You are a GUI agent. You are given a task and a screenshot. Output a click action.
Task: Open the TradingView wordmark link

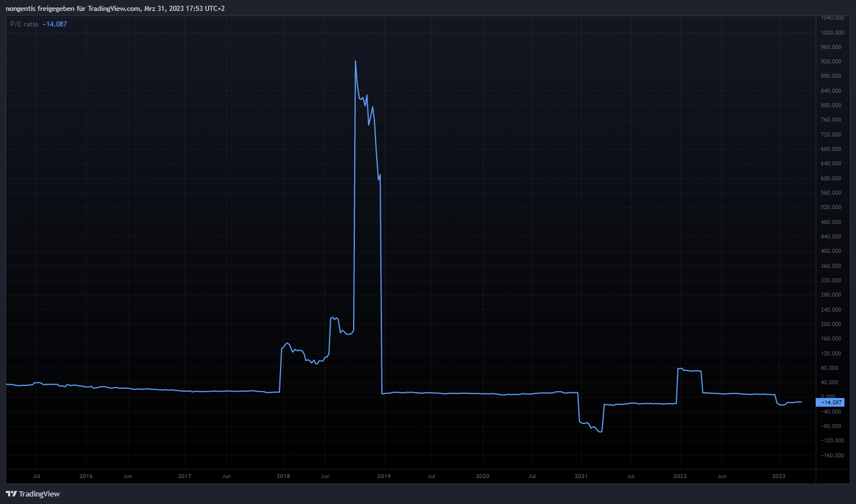[x=39, y=494]
